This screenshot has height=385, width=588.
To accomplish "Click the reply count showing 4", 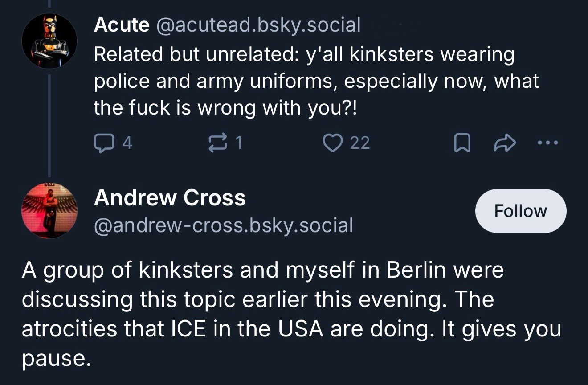I will (x=127, y=143).
